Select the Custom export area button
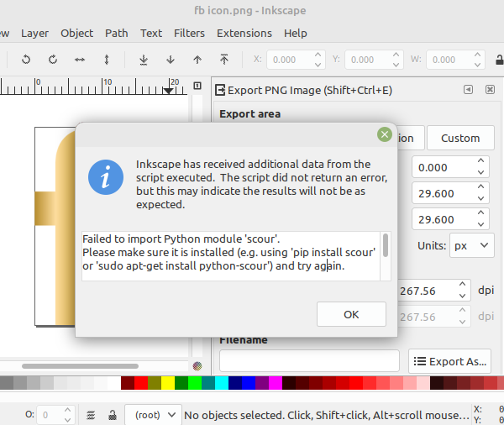 pos(460,138)
